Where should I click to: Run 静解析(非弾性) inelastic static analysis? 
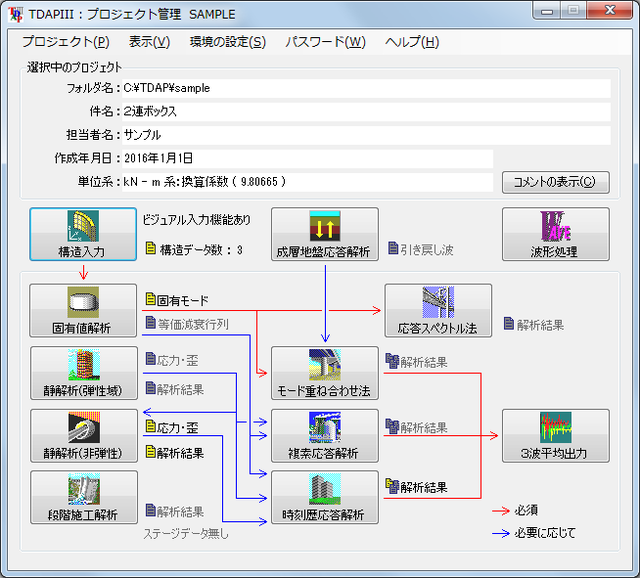[84, 436]
